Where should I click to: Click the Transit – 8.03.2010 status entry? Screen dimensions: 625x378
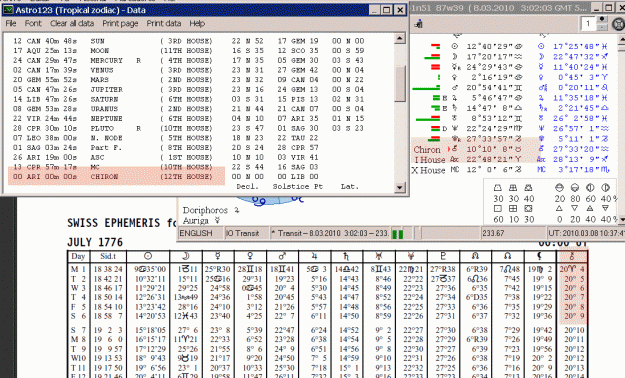[x=330, y=233]
